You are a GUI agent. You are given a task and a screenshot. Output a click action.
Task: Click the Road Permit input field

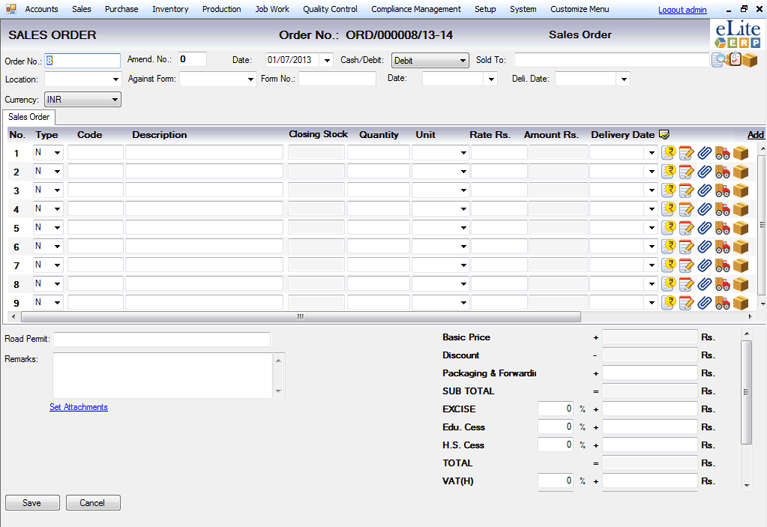point(161,339)
